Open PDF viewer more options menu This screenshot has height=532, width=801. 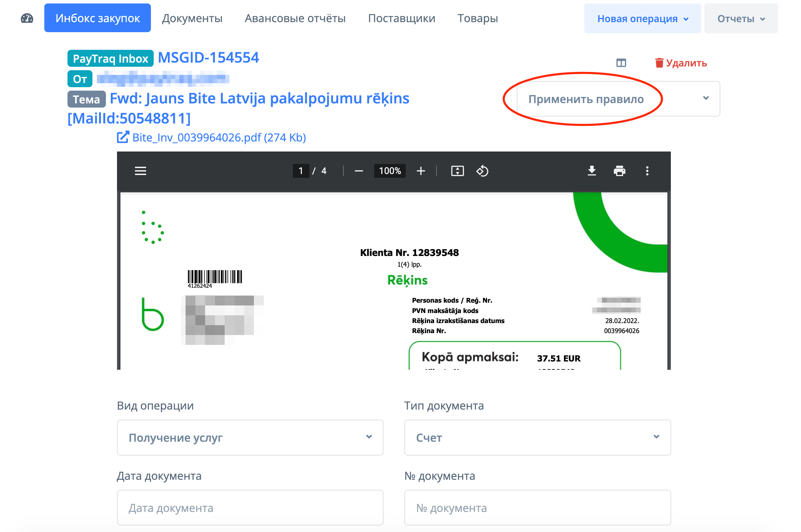647,171
